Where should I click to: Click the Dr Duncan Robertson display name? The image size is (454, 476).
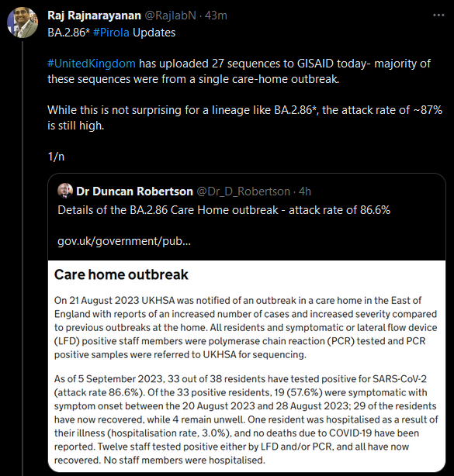coord(134,191)
